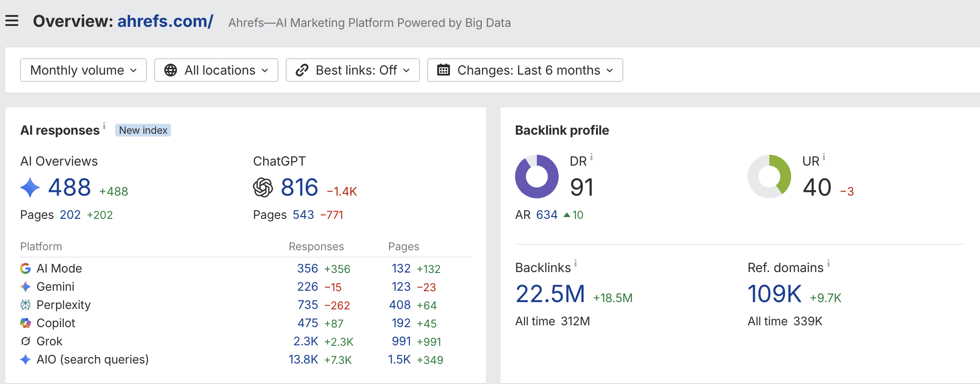
Task: Click the Backlinks change +18.5M
Action: (x=613, y=298)
